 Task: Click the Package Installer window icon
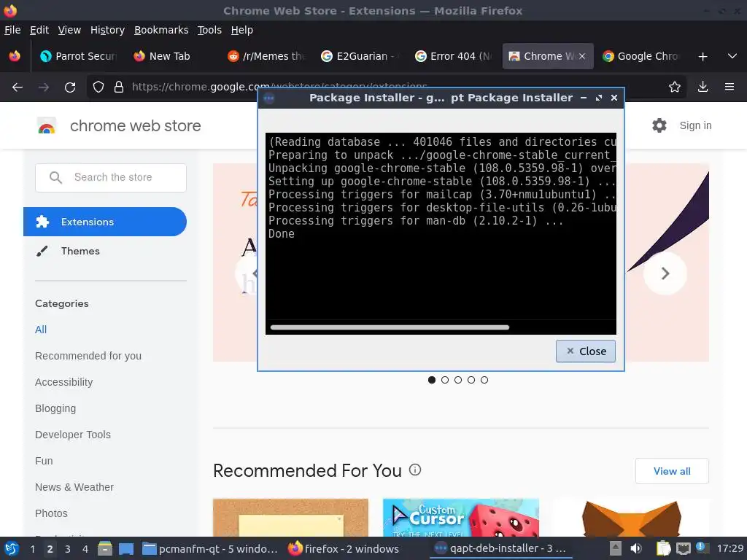tap(268, 98)
